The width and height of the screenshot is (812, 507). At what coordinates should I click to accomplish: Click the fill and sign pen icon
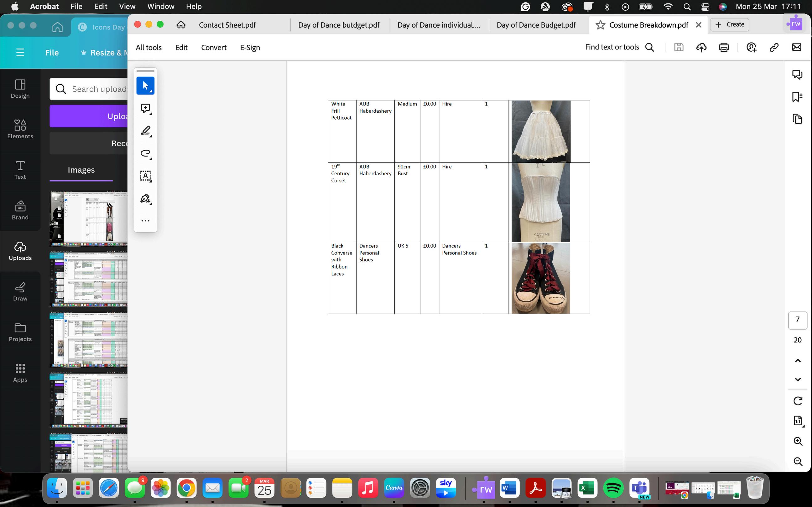(145, 198)
